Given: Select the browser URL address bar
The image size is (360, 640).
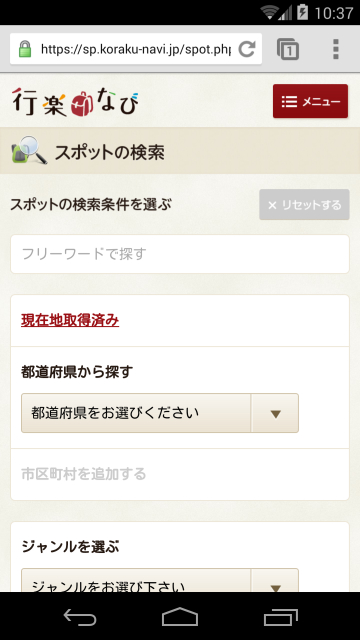Looking at the screenshot, I should click(x=136, y=49).
